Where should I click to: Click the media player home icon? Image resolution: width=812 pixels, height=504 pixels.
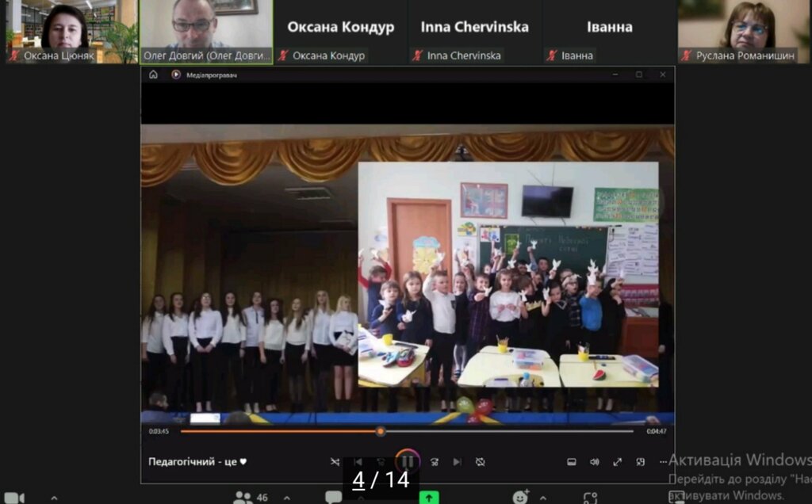tap(153, 74)
